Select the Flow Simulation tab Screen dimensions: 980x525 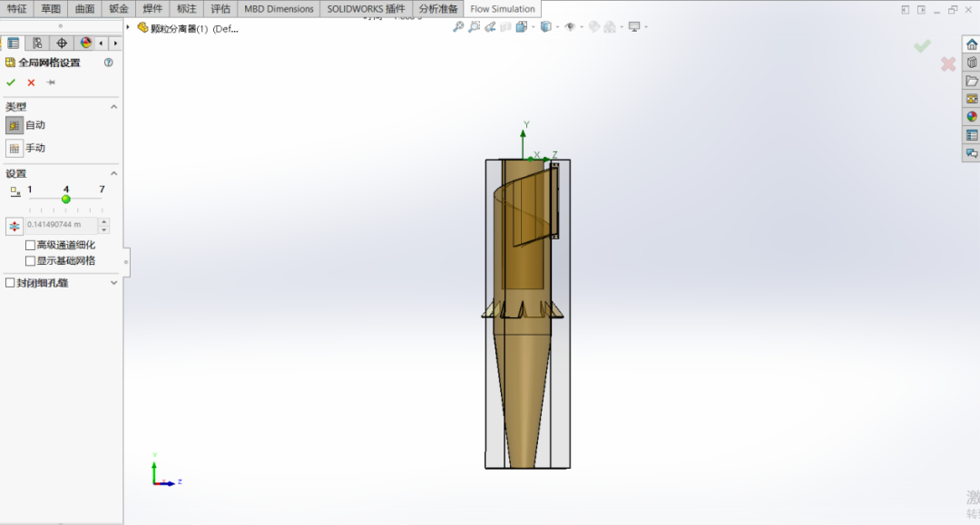click(x=503, y=9)
